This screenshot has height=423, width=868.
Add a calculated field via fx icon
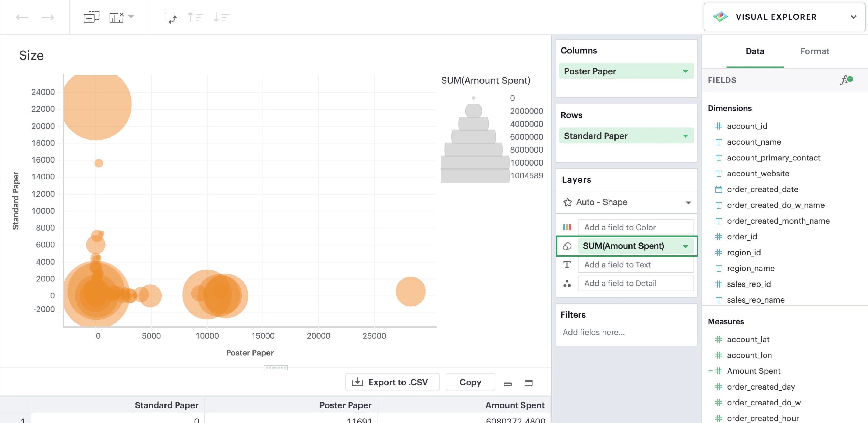pos(846,80)
